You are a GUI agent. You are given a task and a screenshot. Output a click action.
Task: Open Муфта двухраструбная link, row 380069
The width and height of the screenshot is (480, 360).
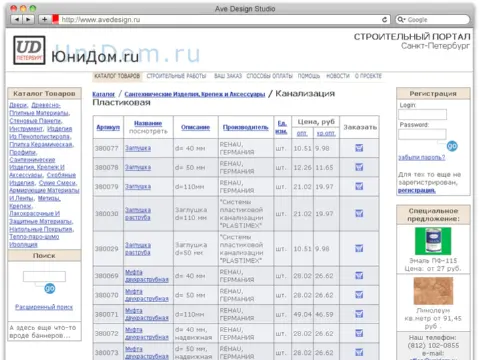click(x=147, y=276)
